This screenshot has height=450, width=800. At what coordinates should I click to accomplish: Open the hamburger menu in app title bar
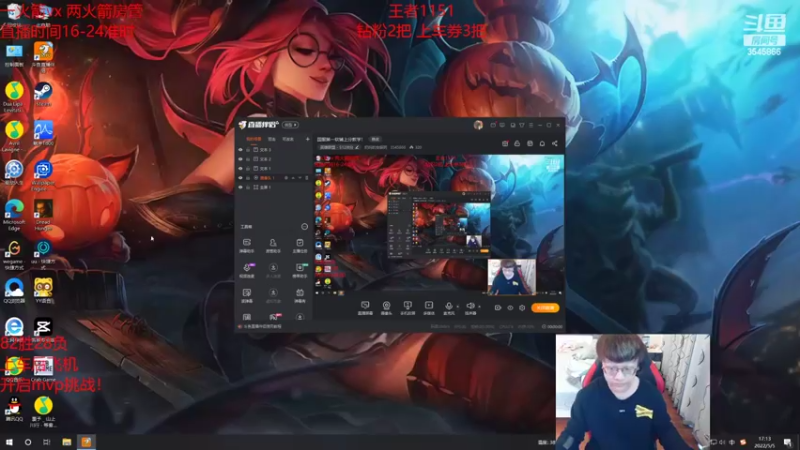click(x=531, y=125)
